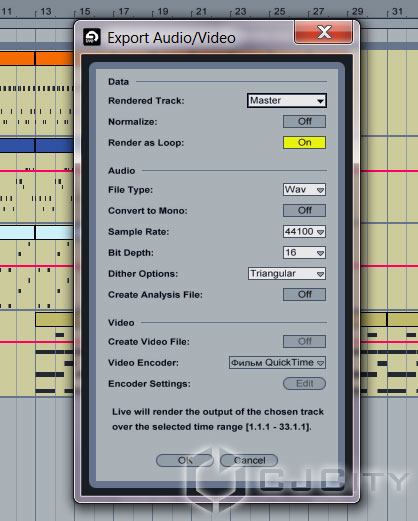Toggle the Normalize Off button
This screenshot has width=418, height=521.
click(x=304, y=121)
